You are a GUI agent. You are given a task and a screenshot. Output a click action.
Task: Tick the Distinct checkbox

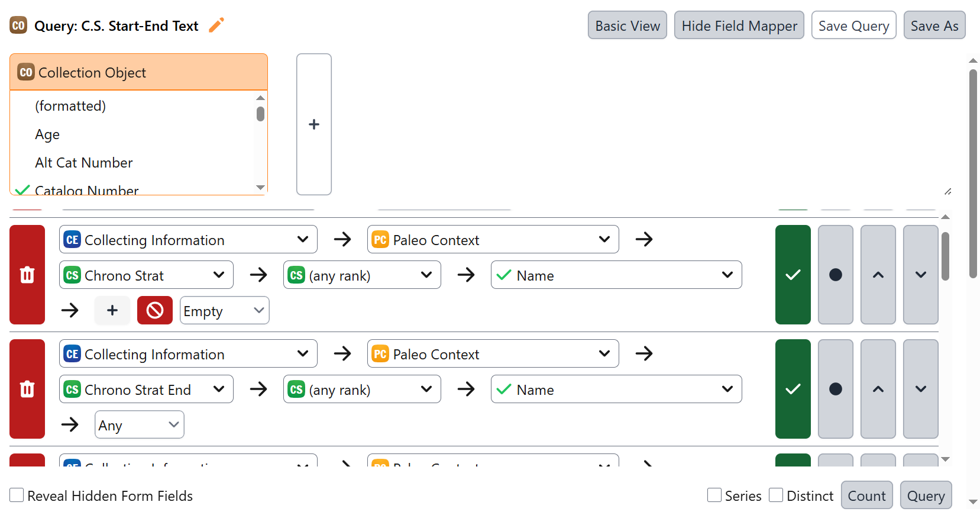click(x=776, y=496)
